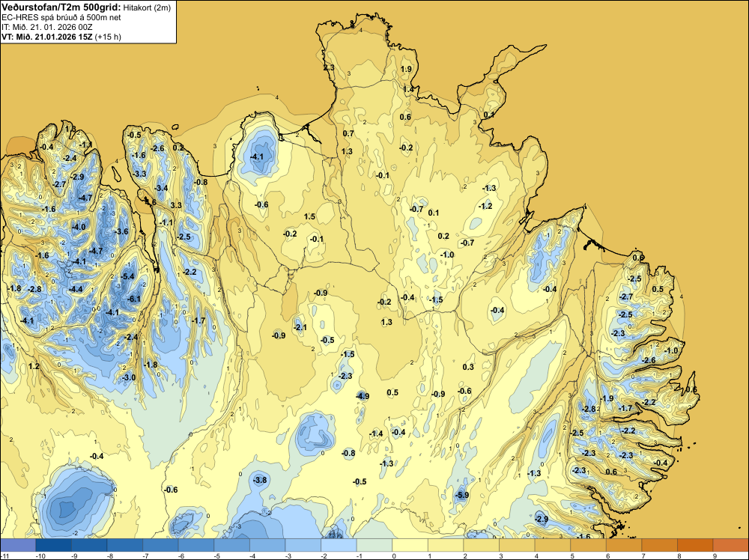Click the '0.3' temperature value
Viewport: 749px width, 560px height.
click(468, 367)
